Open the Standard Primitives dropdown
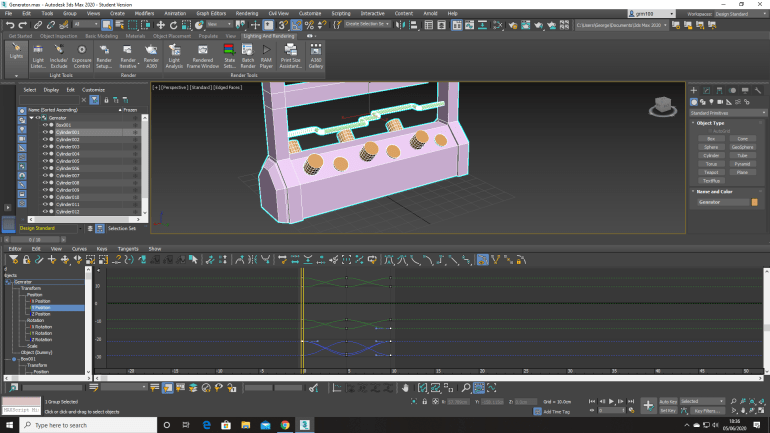 point(727,113)
